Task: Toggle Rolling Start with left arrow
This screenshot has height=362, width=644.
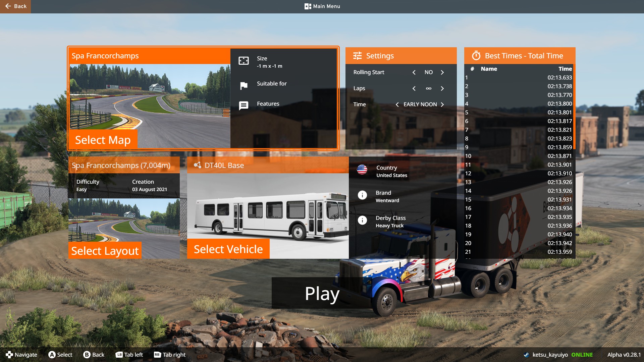Action: [x=414, y=72]
